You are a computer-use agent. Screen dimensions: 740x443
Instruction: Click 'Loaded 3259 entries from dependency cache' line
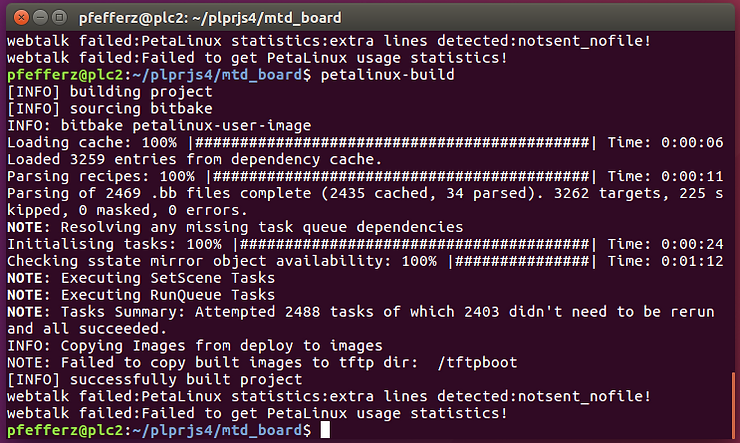[x=194, y=159]
